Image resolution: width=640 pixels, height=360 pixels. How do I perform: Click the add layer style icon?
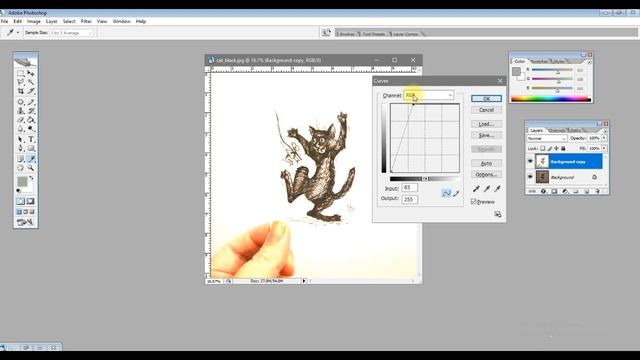pos(543,191)
